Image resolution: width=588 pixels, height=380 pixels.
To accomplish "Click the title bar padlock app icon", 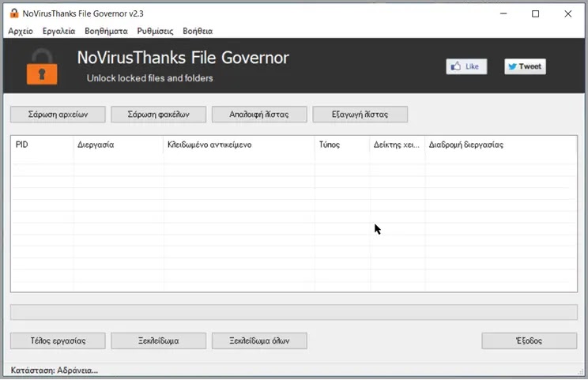I will 14,13.
